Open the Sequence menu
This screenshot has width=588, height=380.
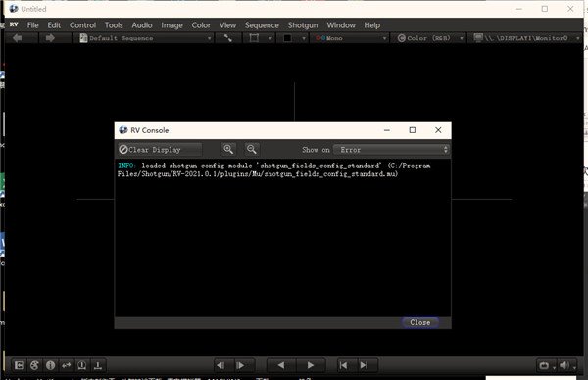[262, 25]
